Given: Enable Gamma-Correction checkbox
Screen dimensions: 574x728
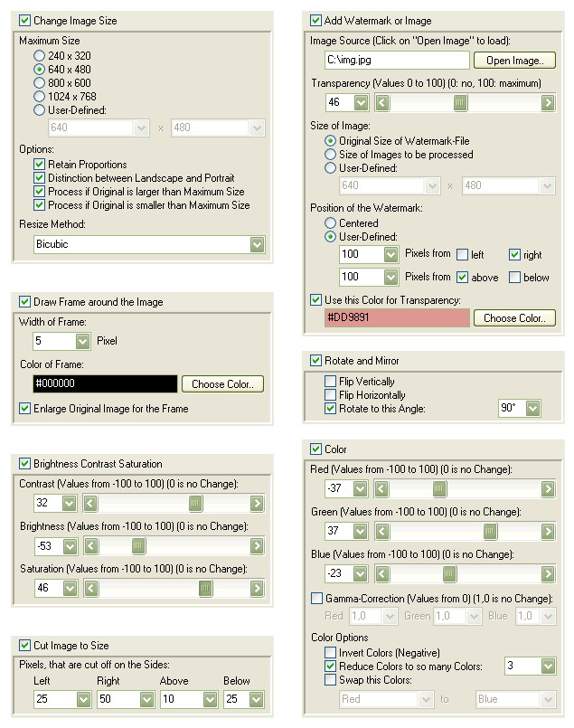Looking at the screenshot, I should coord(316,598).
